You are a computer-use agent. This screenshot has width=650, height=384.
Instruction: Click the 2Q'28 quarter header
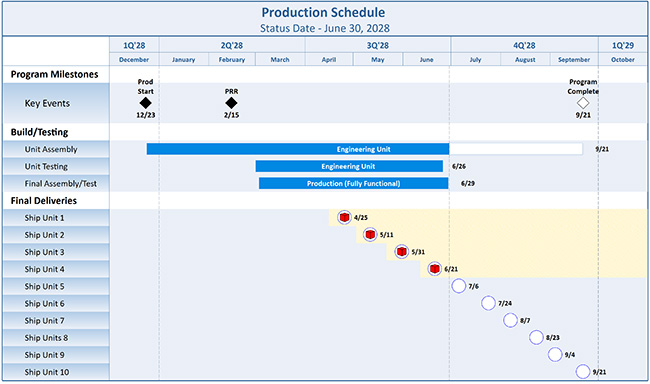point(232,45)
